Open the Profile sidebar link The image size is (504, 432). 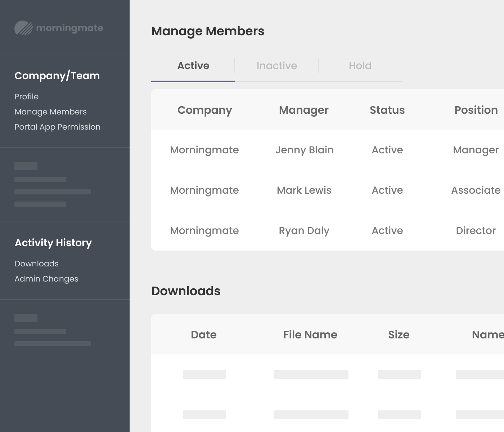(x=27, y=96)
